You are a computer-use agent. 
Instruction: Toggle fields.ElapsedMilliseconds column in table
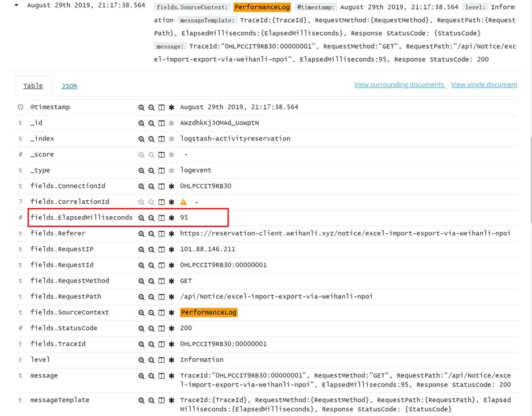tap(161, 218)
